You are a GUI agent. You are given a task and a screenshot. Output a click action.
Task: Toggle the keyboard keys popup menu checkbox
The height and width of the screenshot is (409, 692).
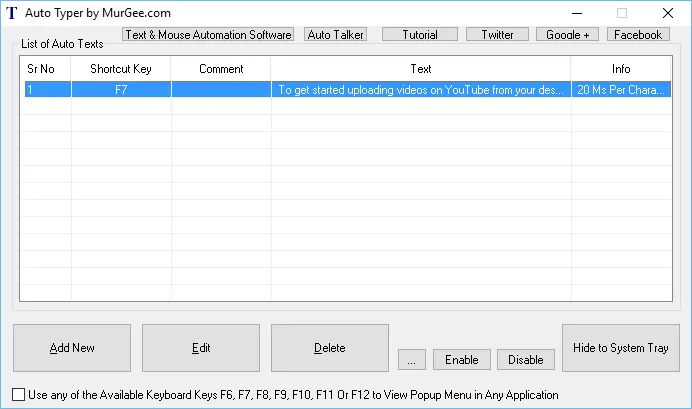(19, 395)
